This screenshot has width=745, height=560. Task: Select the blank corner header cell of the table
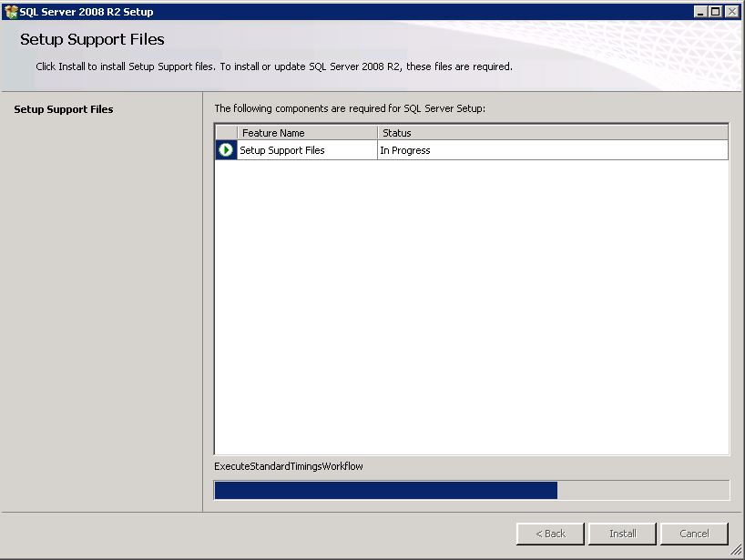[226, 133]
